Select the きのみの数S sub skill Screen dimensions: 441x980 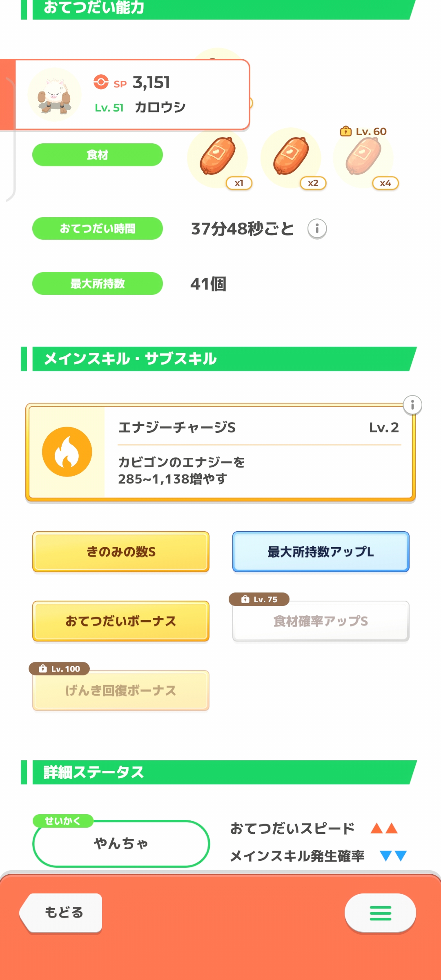(121, 552)
